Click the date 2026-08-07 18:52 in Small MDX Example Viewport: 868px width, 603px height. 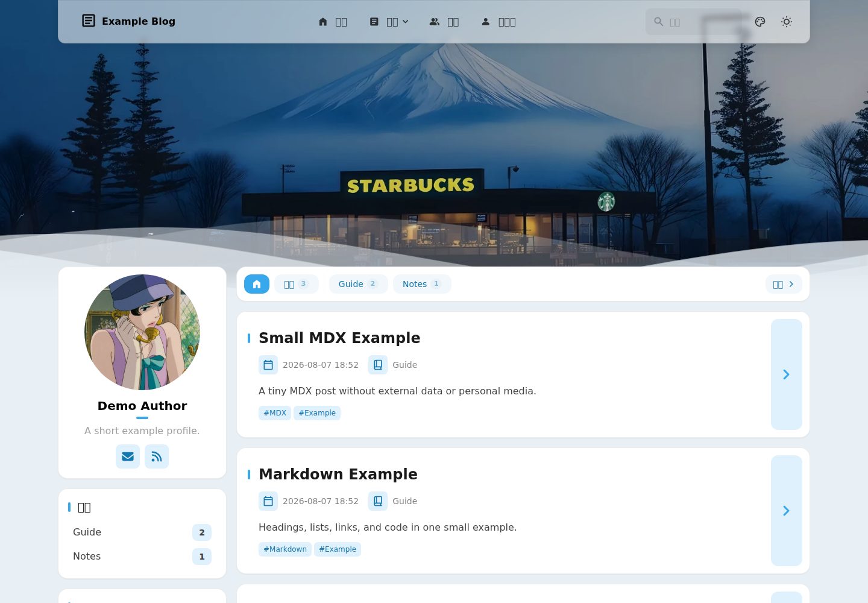pyautogui.click(x=321, y=365)
